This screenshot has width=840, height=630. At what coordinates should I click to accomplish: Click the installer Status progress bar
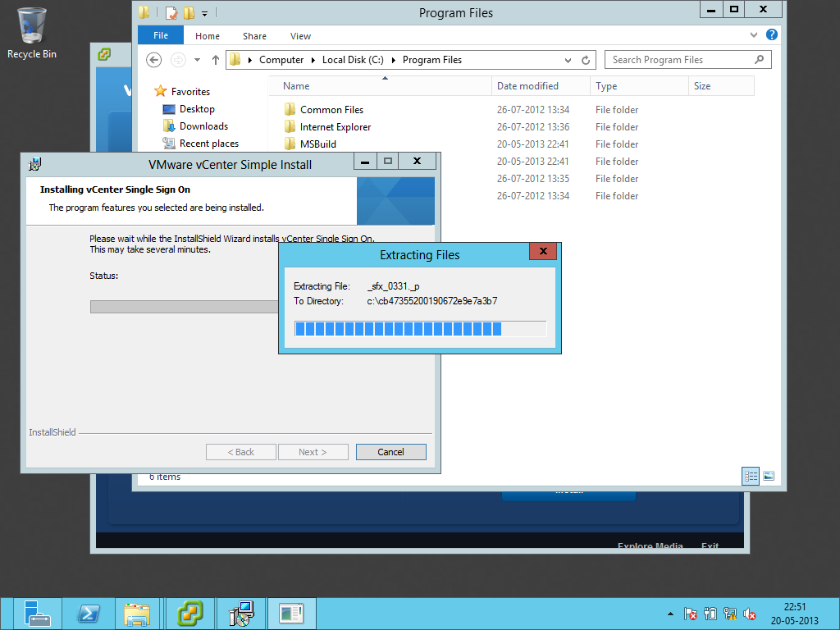point(185,307)
